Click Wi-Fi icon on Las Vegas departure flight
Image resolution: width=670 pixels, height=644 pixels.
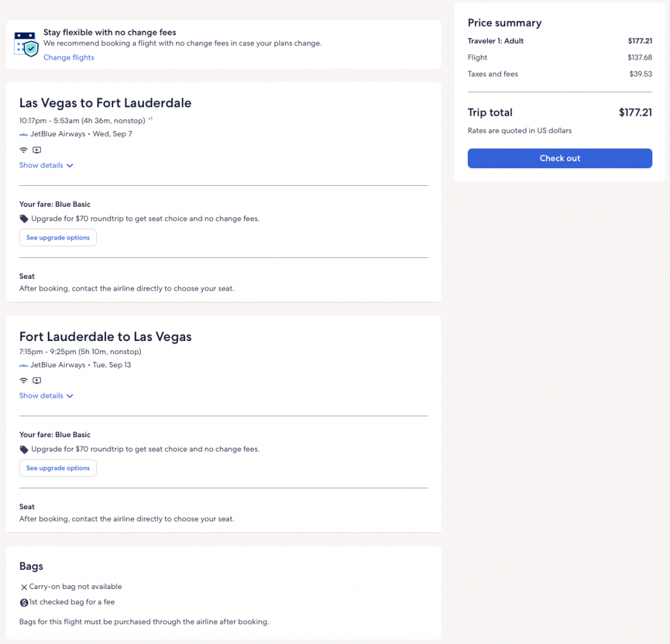(x=24, y=150)
